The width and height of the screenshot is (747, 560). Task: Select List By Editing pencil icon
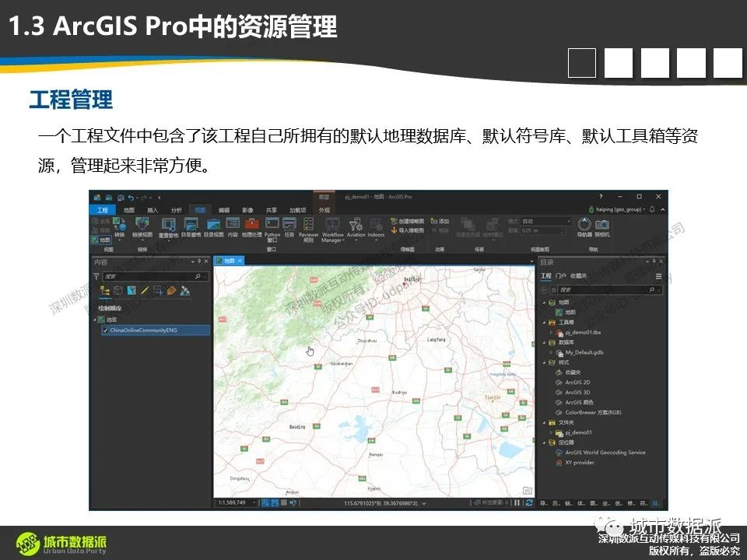(145, 290)
